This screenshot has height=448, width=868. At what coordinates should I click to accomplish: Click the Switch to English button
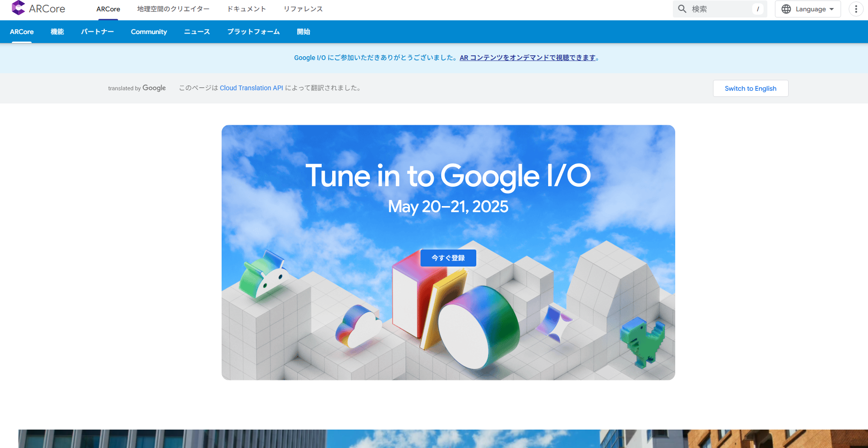750,88
